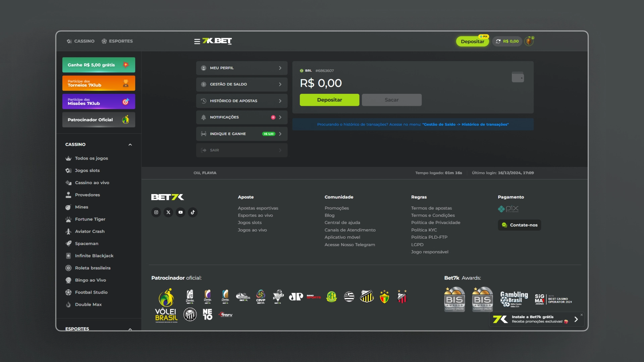Click the Vôlei Brasil sponsor logo
The height and width of the screenshot is (362, 644).
pos(166,305)
